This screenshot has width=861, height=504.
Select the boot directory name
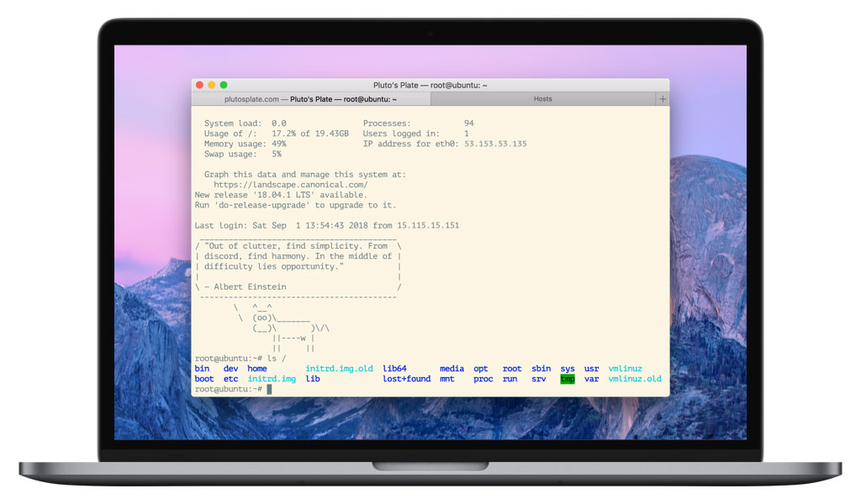(x=203, y=379)
